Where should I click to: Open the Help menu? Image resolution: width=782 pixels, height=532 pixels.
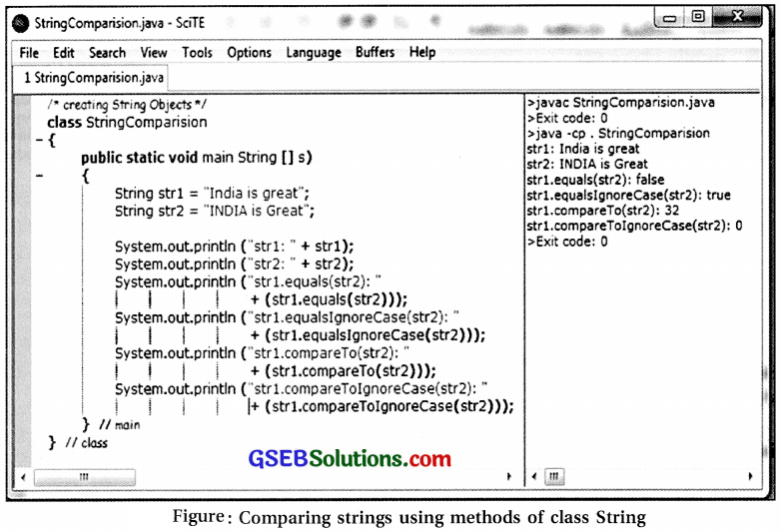click(x=422, y=52)
